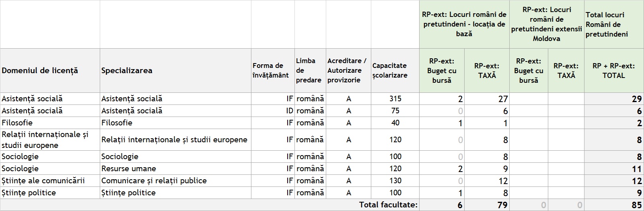
Task: Click the Specializarea column header
Action: tap(175, 70)
